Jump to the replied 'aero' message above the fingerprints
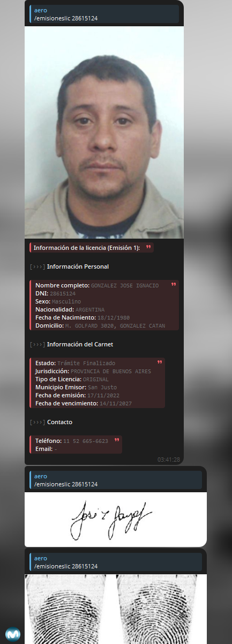Image resolution: width=232 pixels, height=644 pixels. pos(116,562)
